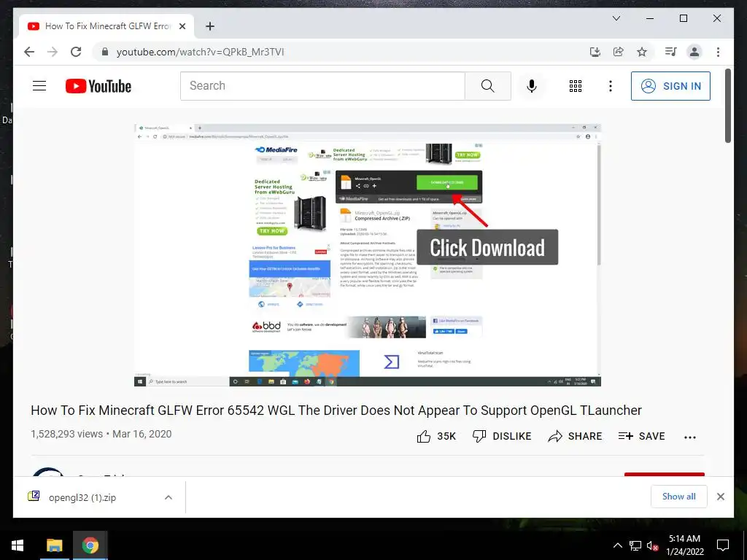This screenshot has height=560, width=747.
Task: SAVE the video to a playlist
Action: tap(642, 436)
